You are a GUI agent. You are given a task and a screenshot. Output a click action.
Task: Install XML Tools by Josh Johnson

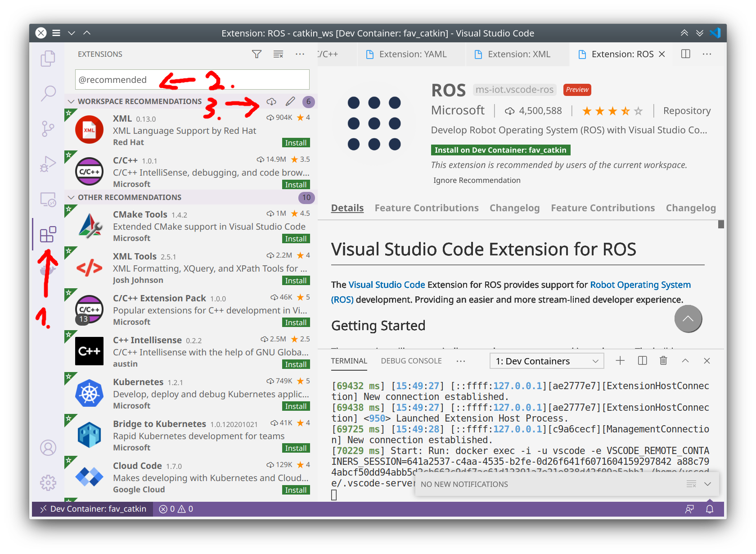click(296, 281)
